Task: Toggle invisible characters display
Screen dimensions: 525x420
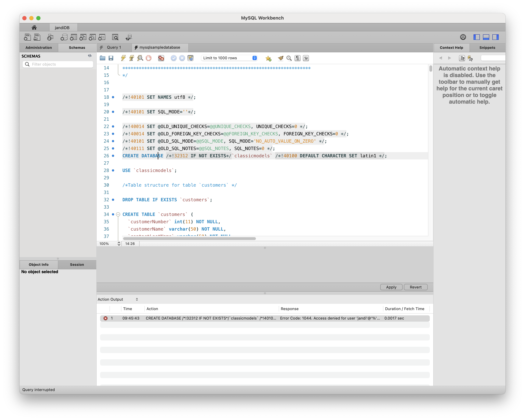Action: [x=297, y=58]
